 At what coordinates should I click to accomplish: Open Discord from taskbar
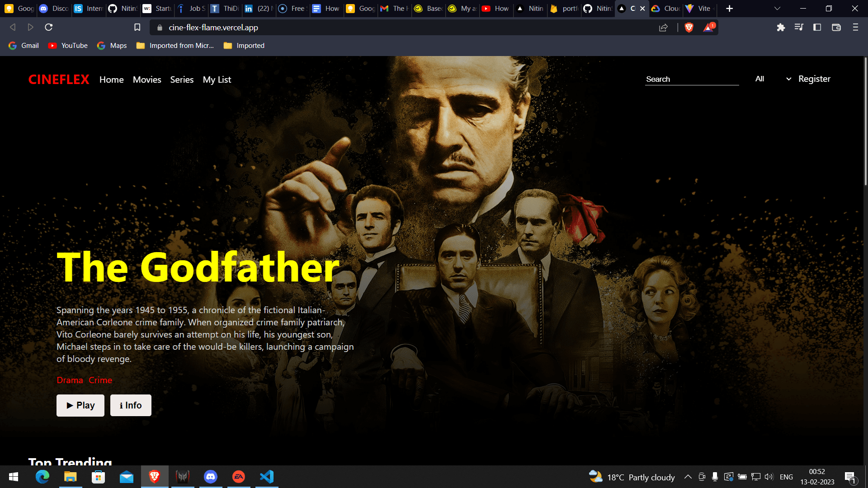(x=211, y=477)
